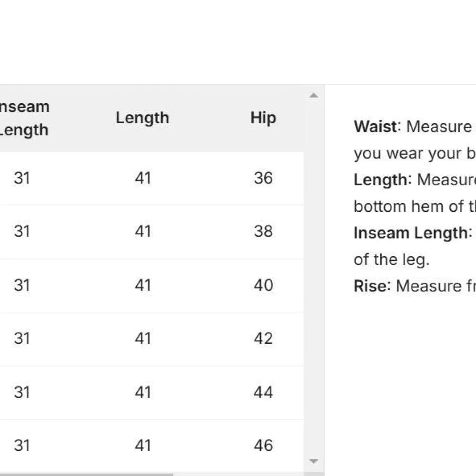The width and height of the screenshot is (476, 476).
Task: Click inseam 31 in the Hip 40 row
Action: (x=22, y=285)
